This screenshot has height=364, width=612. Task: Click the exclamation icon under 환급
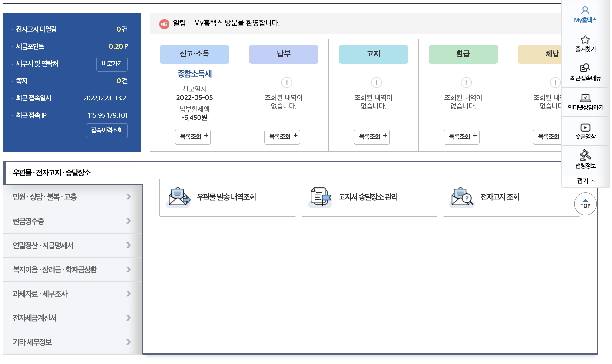click(x=466, y=83)
